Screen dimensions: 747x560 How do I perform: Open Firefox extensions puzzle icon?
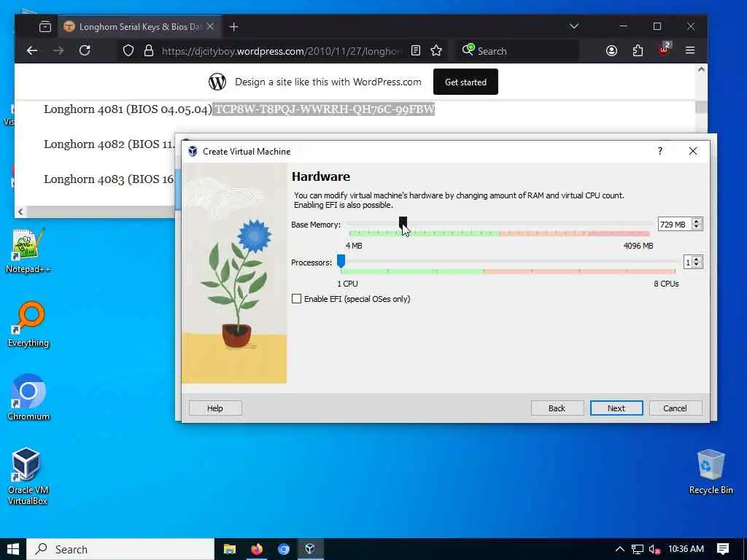(638, 50)
